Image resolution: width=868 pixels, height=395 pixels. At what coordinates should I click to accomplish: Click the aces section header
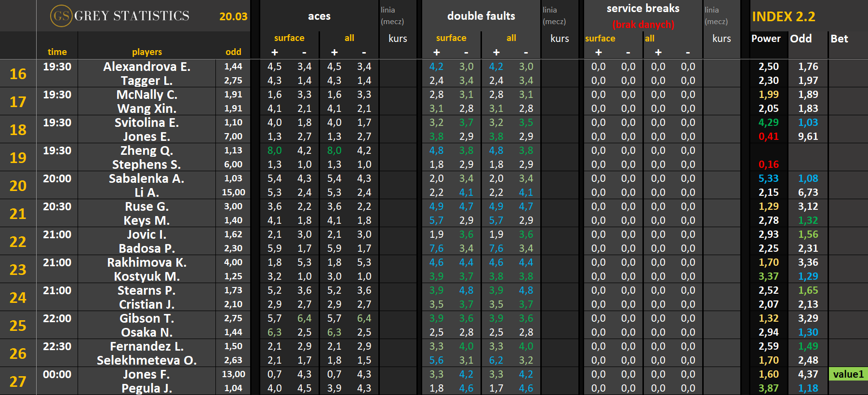(319, 16)
